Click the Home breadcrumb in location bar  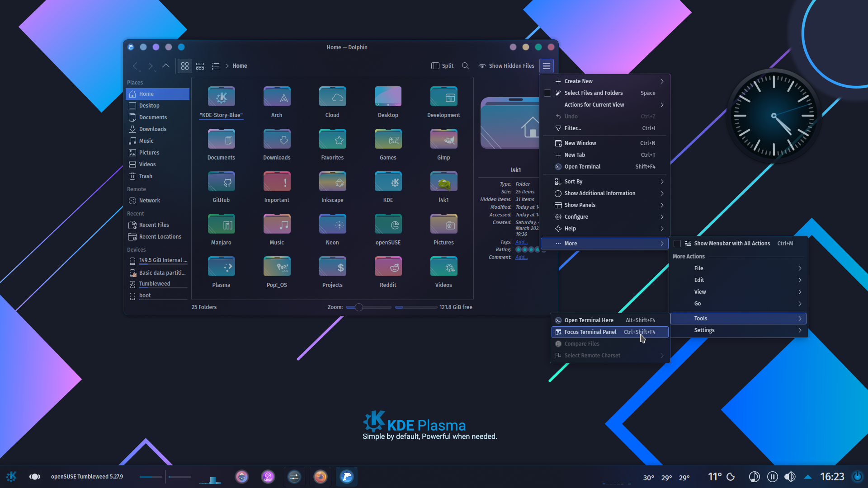click(240, 66)
